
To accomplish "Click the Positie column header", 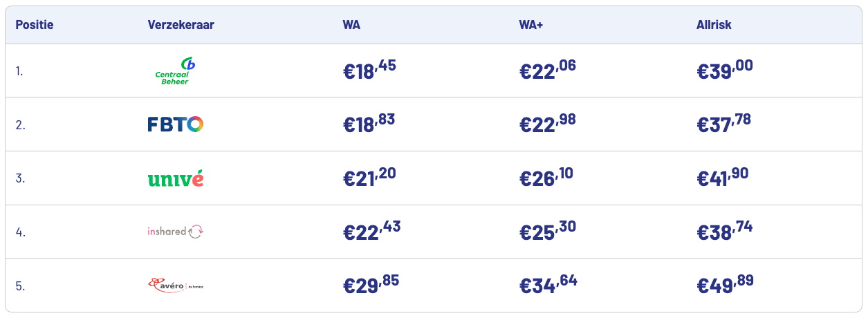I will click(35, 25).
